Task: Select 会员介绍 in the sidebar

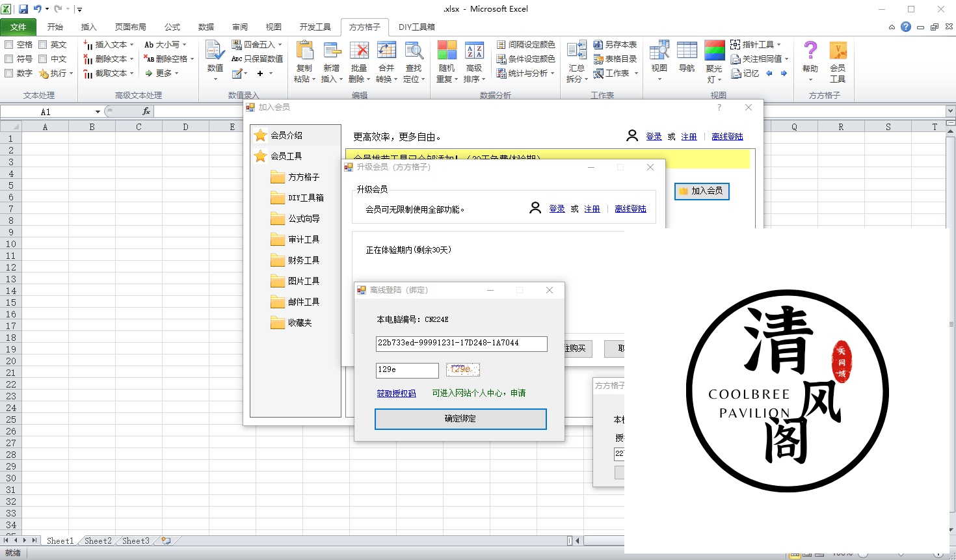Action: [x=280, y=135]
